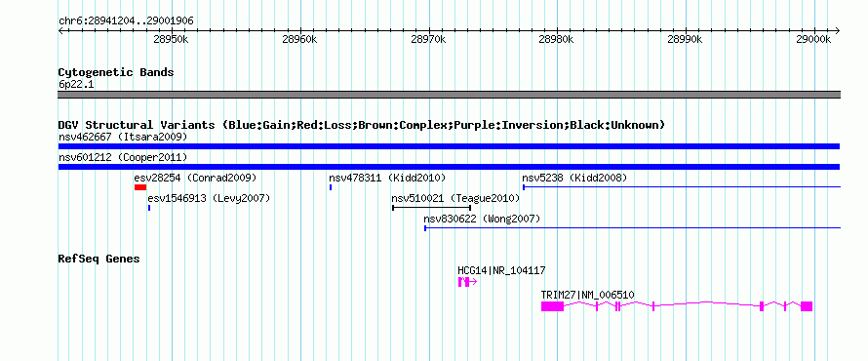Image resolution: width=868 pixels, height=361 pixels.
Task: Click the 29000k ruler label
Action: (813, 40)
